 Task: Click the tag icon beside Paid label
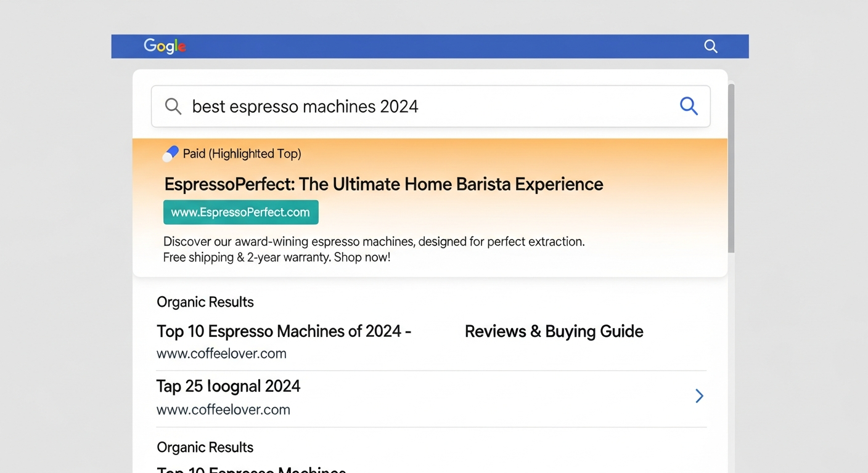[170, 154]
